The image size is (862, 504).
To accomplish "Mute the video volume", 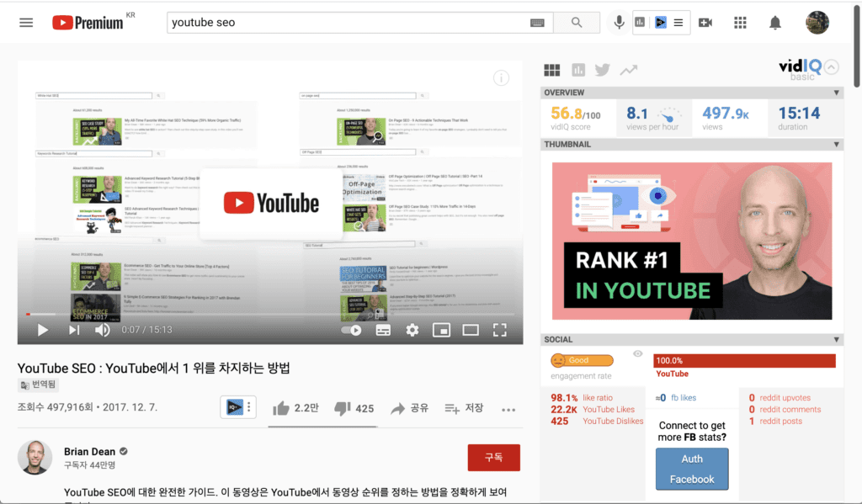I will 102,330.
